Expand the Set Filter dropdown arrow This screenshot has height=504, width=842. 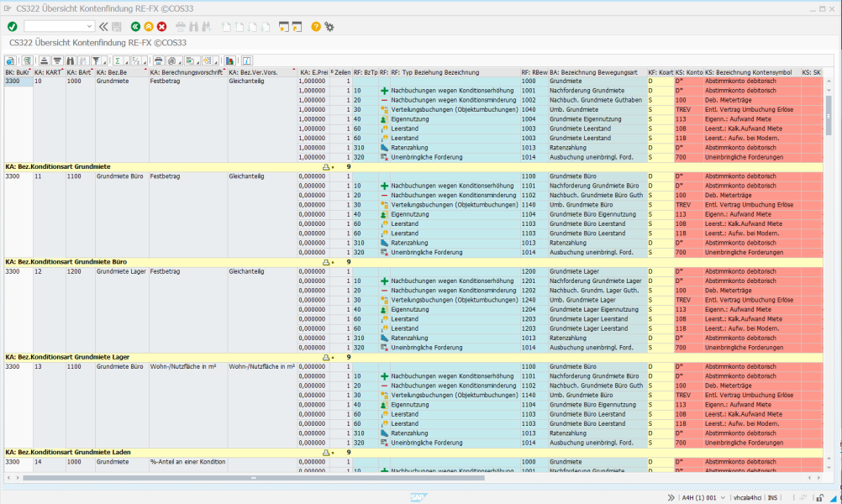104,60
